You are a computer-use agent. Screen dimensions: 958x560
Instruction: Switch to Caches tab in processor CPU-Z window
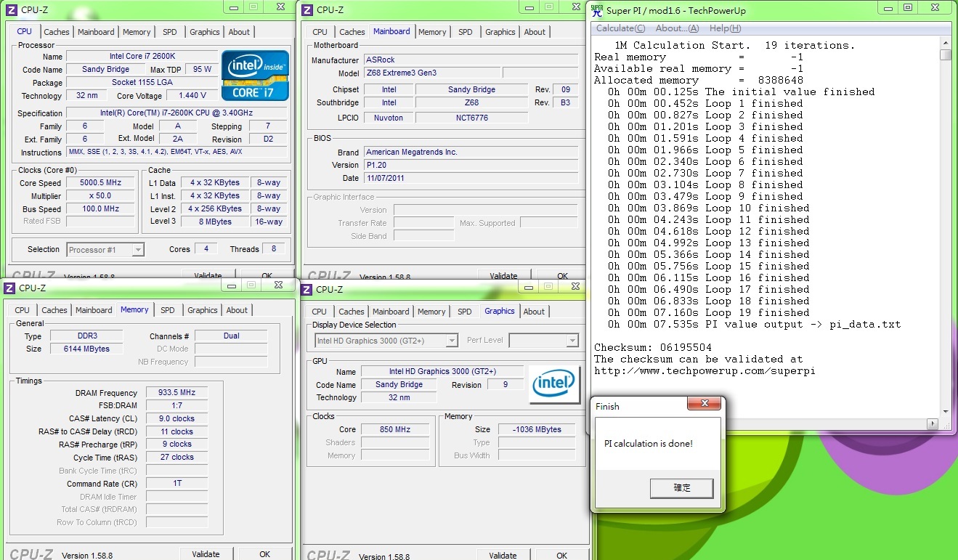tap(57, 32)
